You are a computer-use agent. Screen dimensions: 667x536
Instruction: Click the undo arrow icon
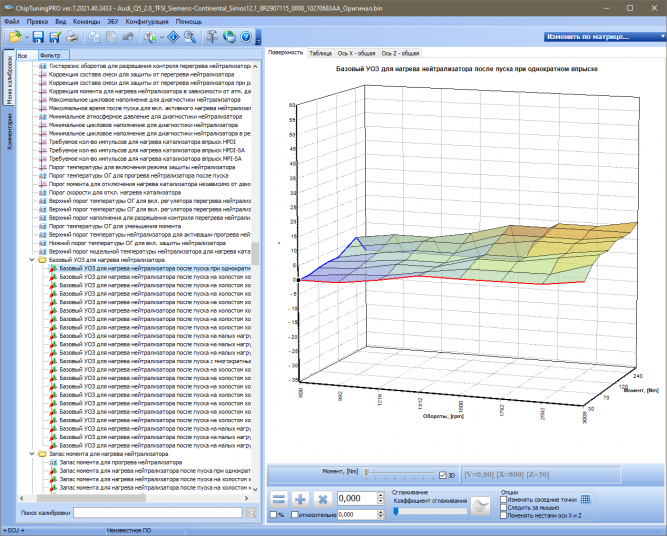click(128, 37)
